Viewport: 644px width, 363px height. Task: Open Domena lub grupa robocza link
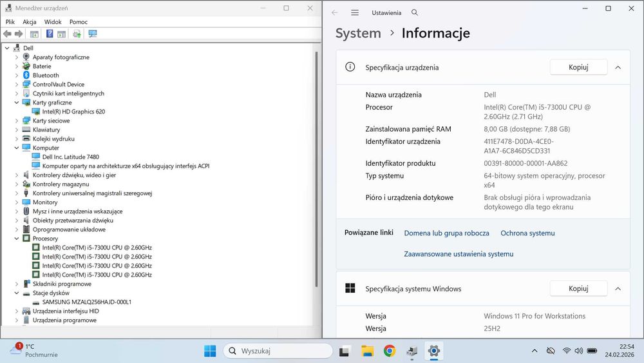tap(446, 233)
